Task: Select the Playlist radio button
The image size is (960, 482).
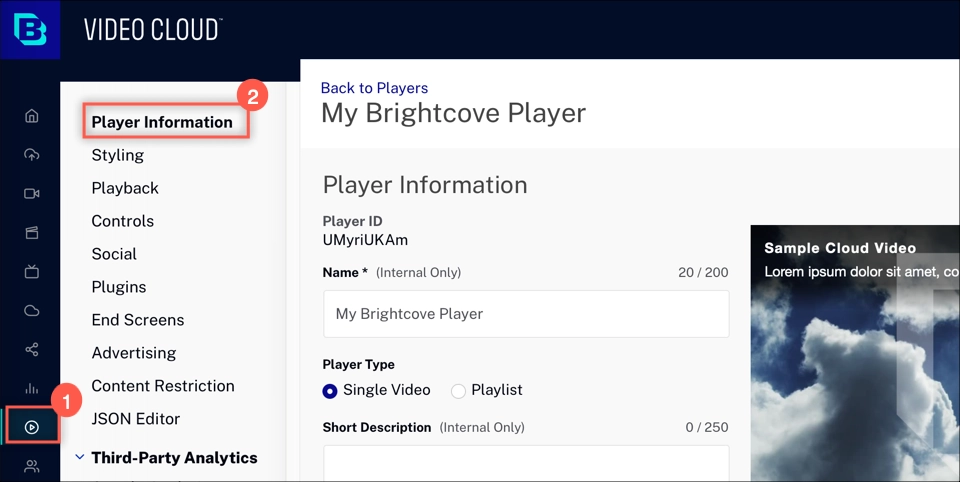Action: [458, 391]
